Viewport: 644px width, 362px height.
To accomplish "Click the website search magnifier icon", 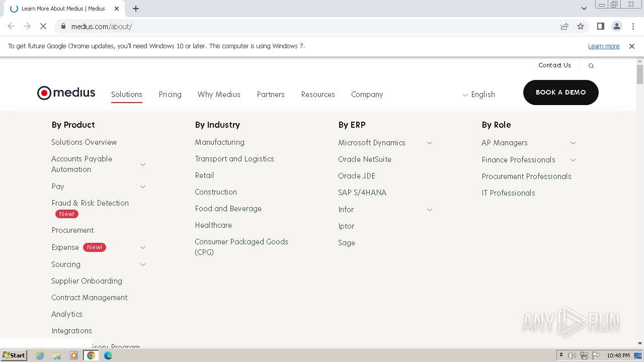I will 591,66.
